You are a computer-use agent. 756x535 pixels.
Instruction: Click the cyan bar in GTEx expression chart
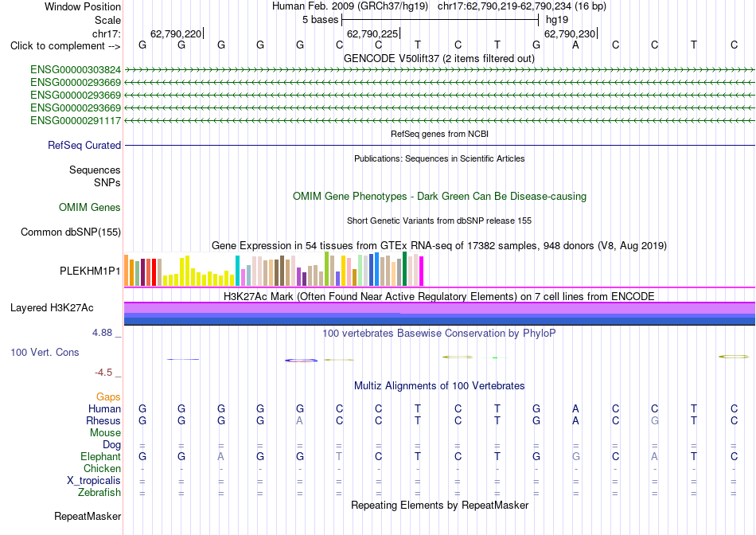237,271
